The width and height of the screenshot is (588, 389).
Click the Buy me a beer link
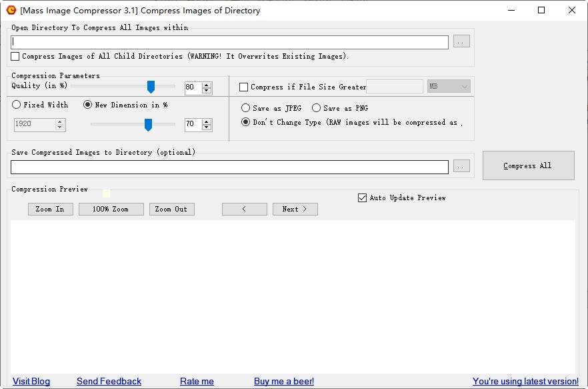point(284,382)
